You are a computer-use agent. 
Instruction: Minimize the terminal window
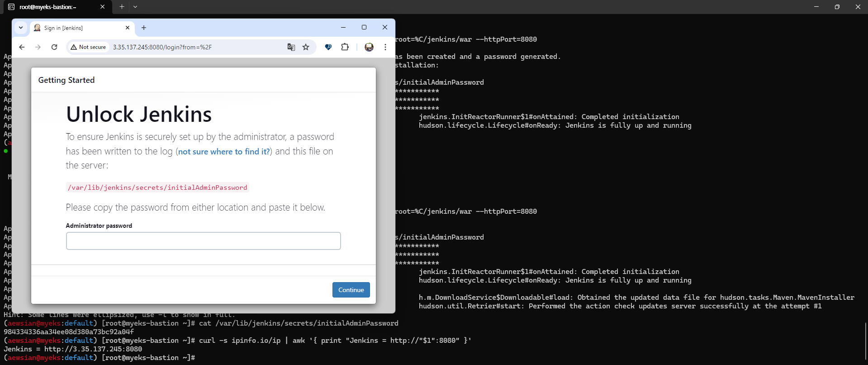pyautogui.click(x=816, y=7)
